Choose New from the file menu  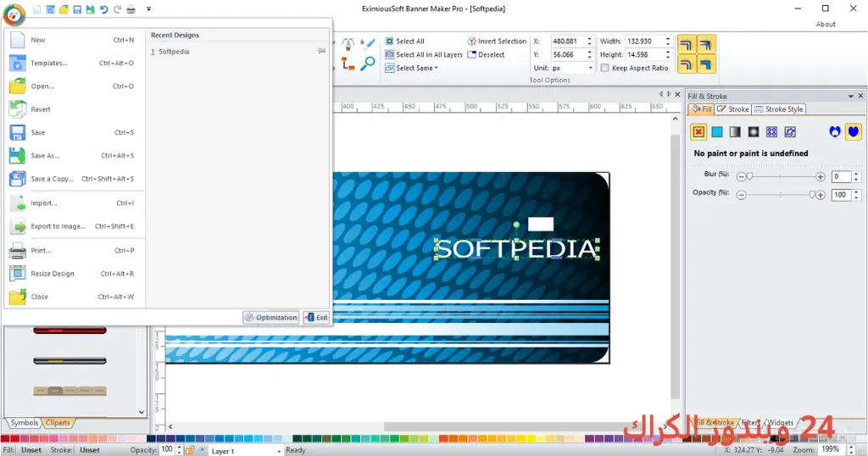pyautogui.click(x=75, y=40)
